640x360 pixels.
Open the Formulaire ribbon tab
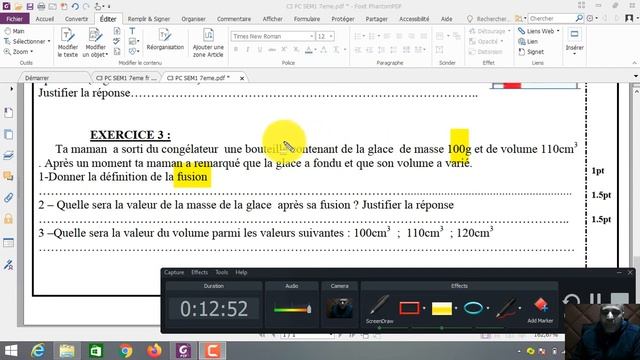pyautogui.click(x=307, y=19)
